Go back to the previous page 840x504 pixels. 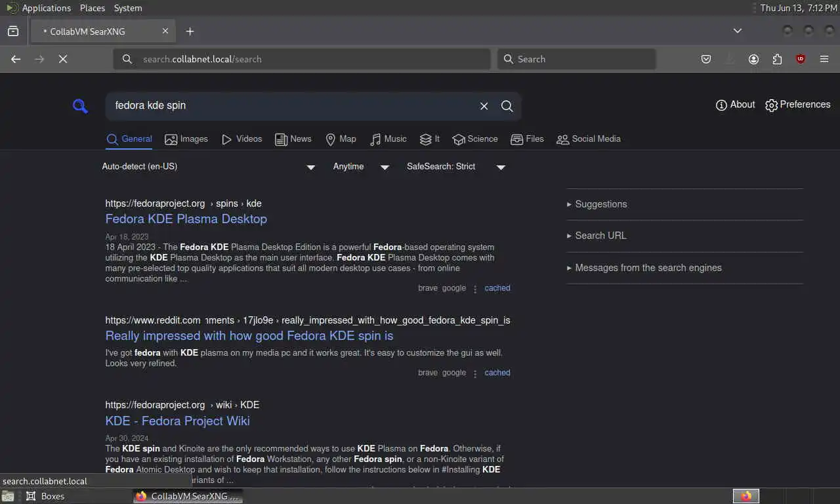pos(16,59)
